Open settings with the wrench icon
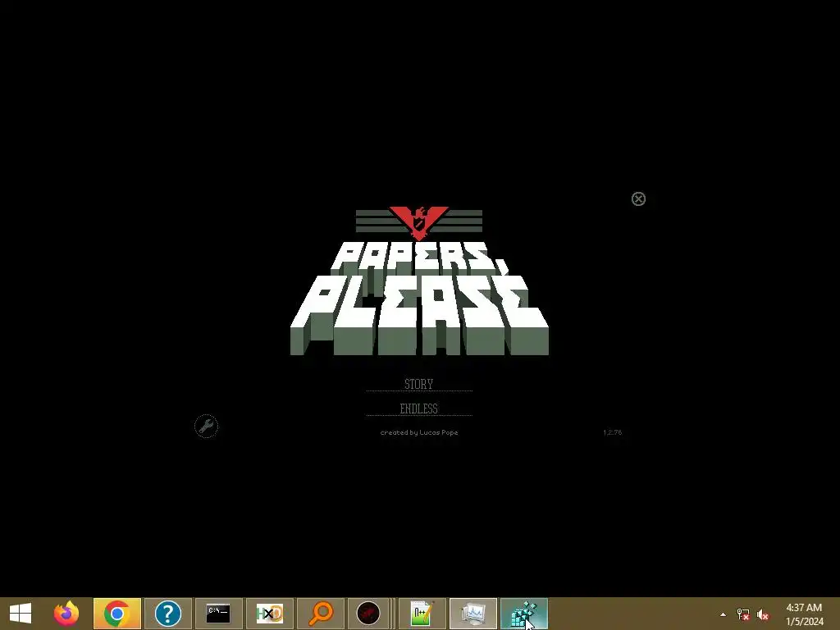Image resolution: width=840 pixels, height=630 pixels. point(206,427)
